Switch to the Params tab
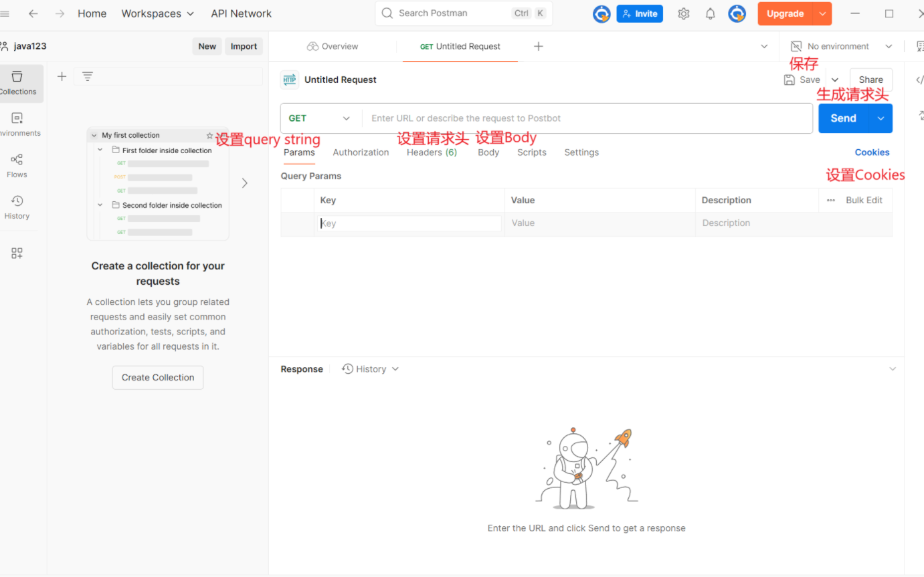This screenshot has width=924, height=577. coord(299,152)
